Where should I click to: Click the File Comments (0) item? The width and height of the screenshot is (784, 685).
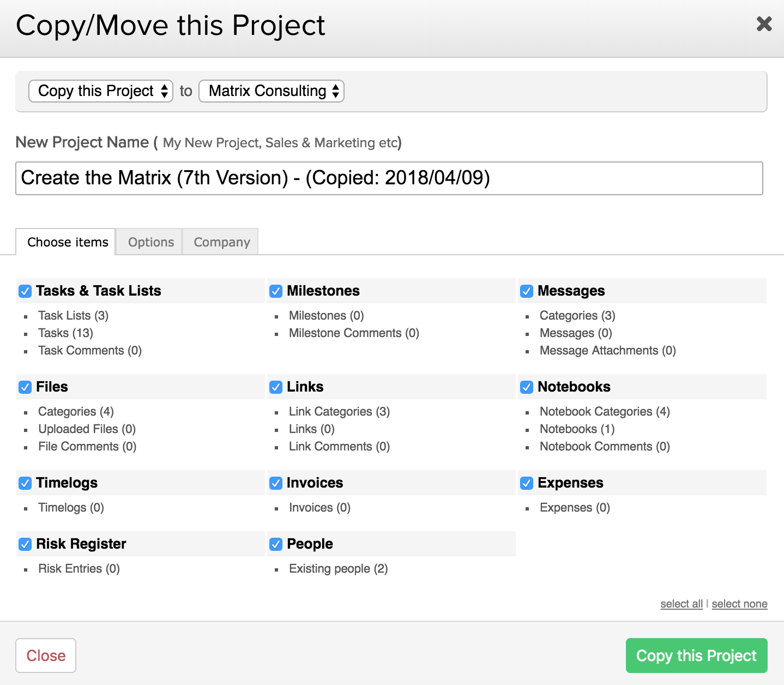87,446
